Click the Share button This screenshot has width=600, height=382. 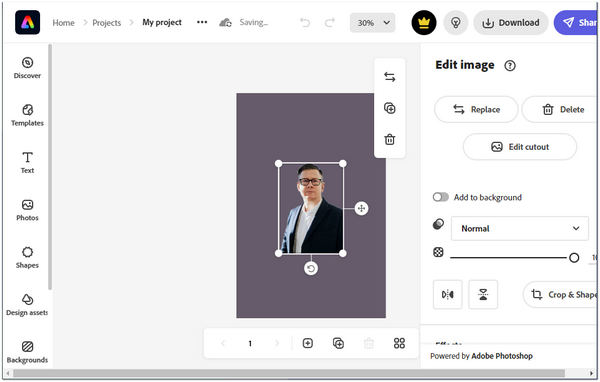point(577,23)
